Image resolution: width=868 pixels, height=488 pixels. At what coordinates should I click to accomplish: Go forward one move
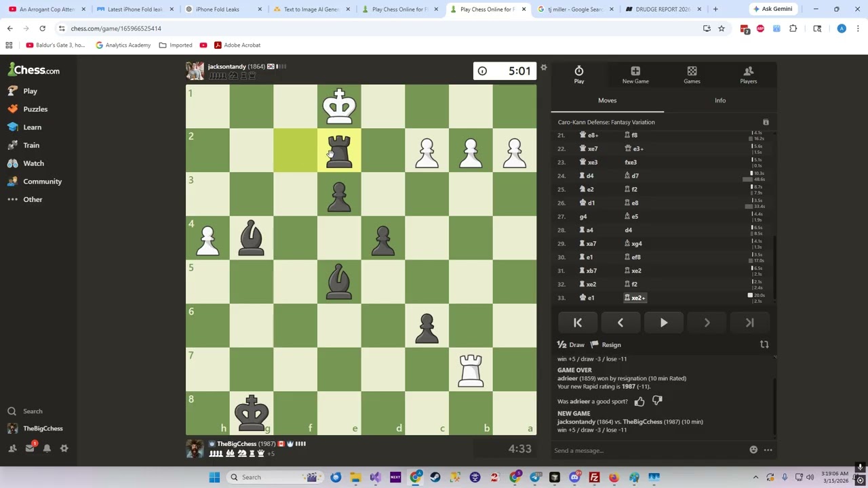pyautogui.click(x=707, y=323)
